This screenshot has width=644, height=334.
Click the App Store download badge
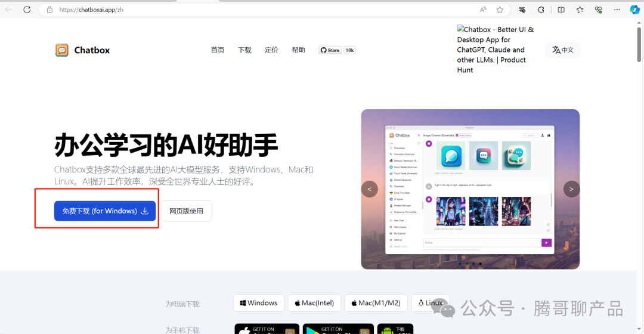click(267, 329)
